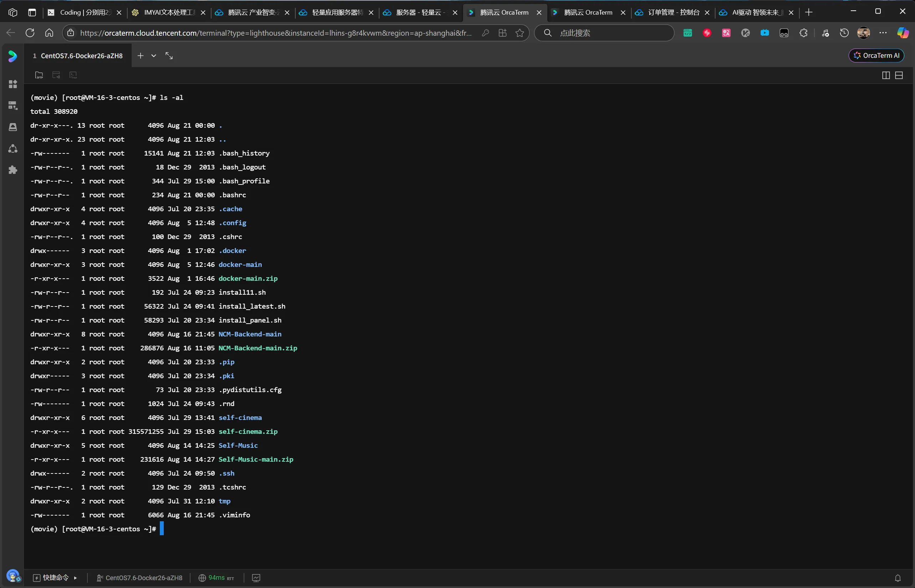
Task: Click the NCM-Backend-main directory name
Action: 250,334
